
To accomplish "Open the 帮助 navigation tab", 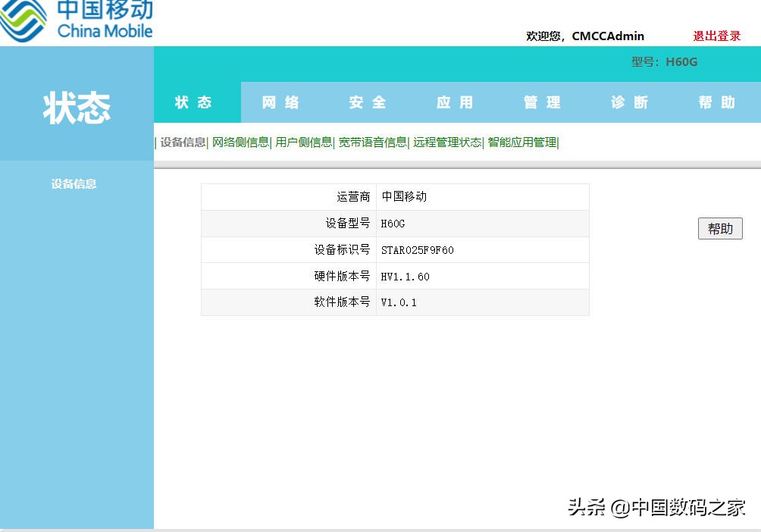I will point(717,102).
